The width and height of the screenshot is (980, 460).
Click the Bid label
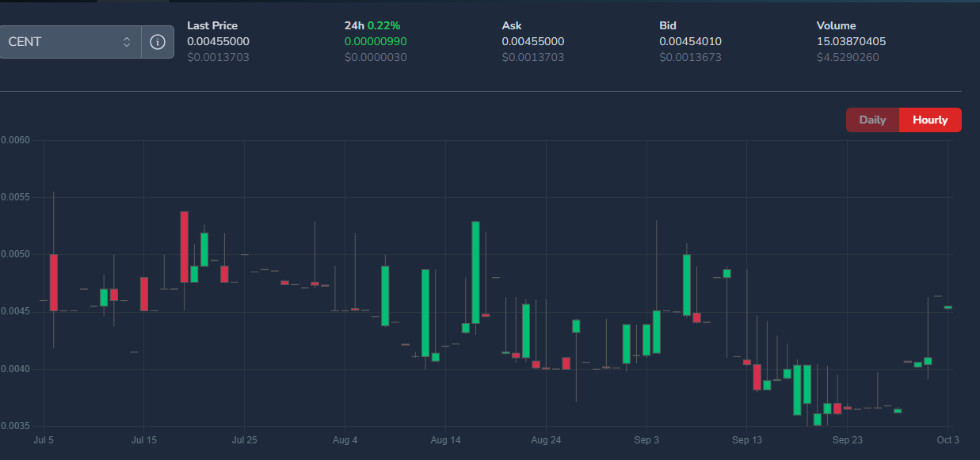pos(668,25)
